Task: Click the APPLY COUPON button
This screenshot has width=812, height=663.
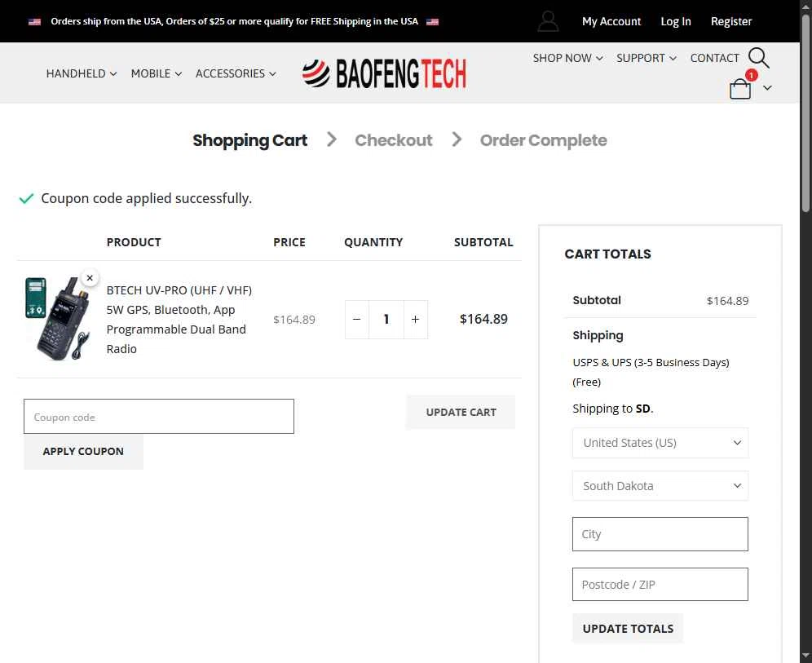Action: 83,452
